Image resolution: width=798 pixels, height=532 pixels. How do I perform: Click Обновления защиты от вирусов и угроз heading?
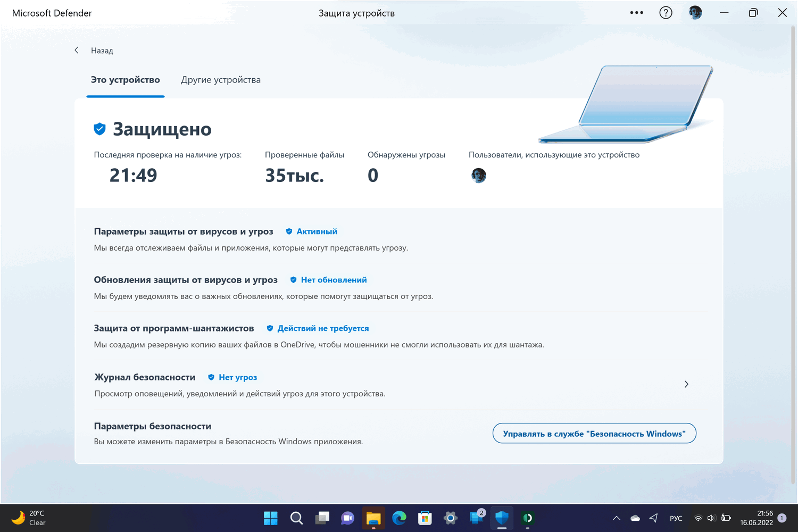(x=186, y=280)
